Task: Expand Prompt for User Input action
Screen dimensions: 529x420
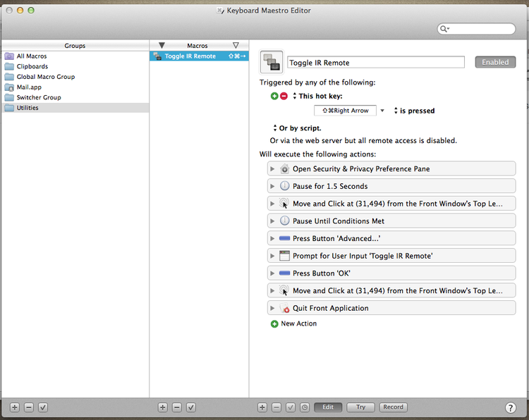Action: point(272,256)
